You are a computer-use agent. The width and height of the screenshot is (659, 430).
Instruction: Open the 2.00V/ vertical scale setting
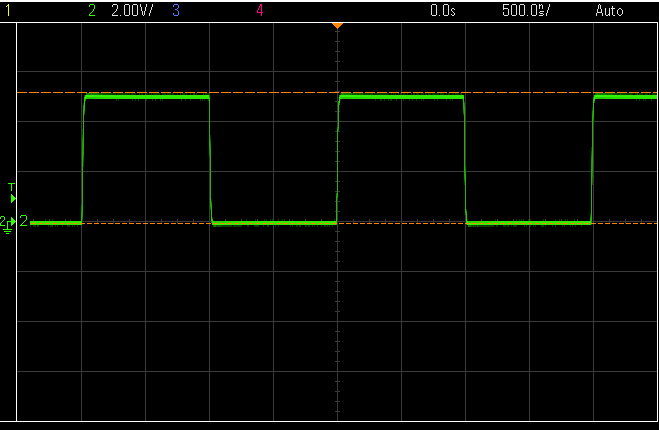point(132,11)
